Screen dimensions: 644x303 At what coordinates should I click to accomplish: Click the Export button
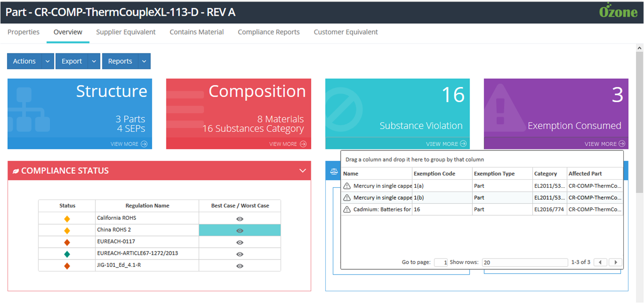tap(72, 61)
